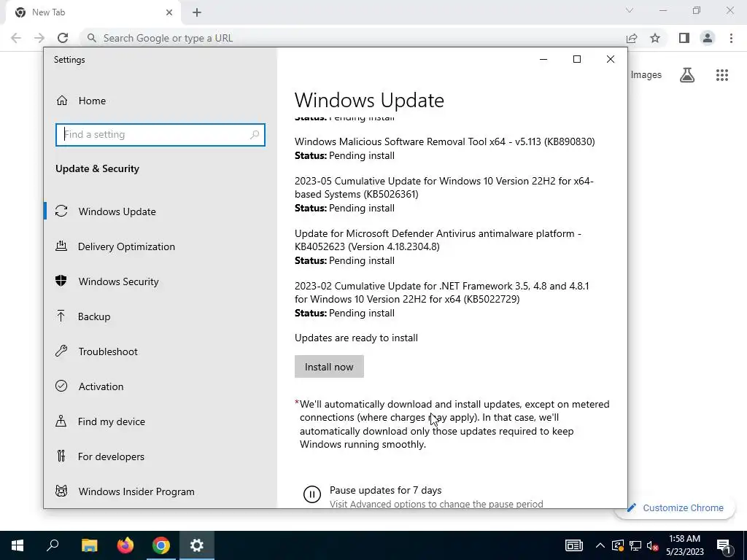Screen dimensions: 747x560
Task: Open a new Chrome tab with plus
Action: 197,12
